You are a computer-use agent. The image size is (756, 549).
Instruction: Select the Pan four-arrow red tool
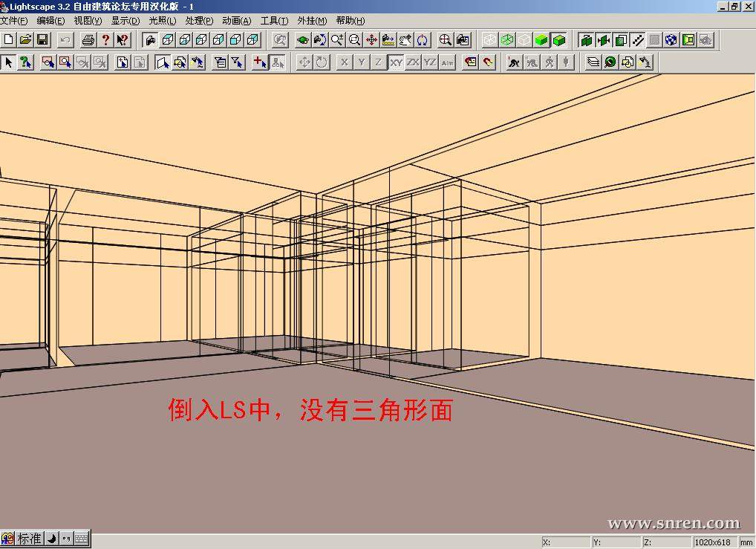pyautogui.click(x=371, y=39)
